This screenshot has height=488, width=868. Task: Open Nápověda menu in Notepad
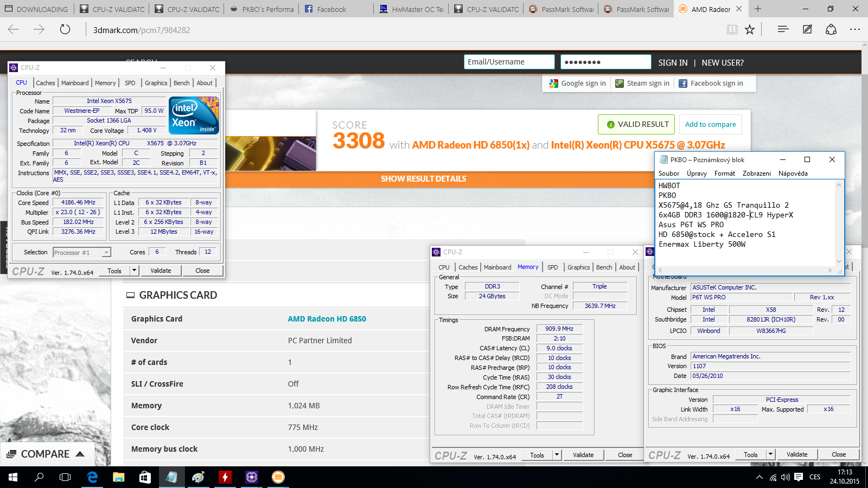pyautogui.click(x=793, y=174)
